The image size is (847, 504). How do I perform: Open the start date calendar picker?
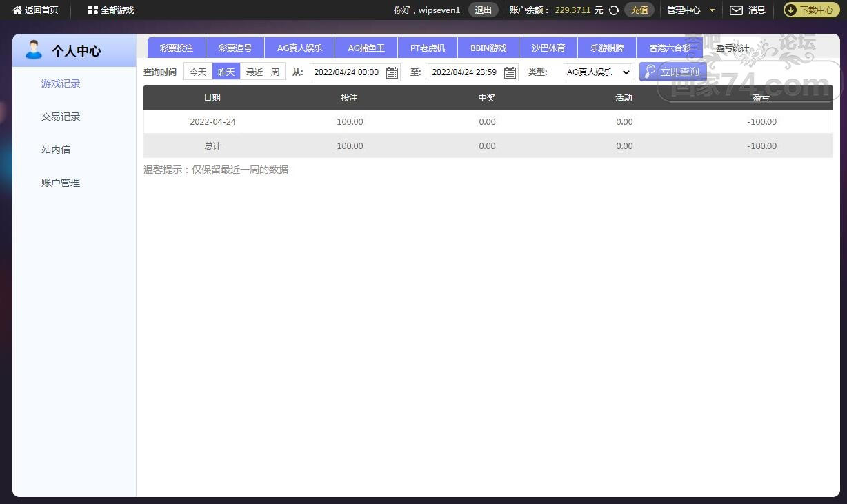tap(392, 72)
